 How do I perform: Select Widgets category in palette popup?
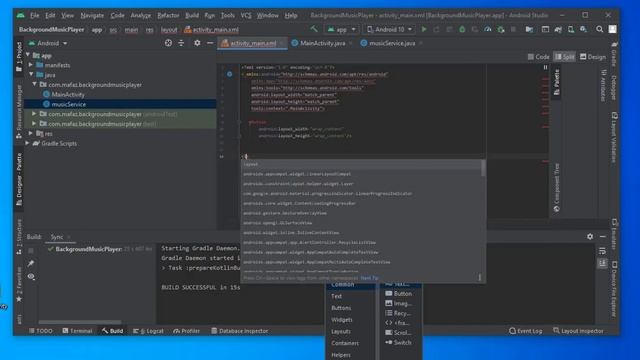(x=342, y=320)
